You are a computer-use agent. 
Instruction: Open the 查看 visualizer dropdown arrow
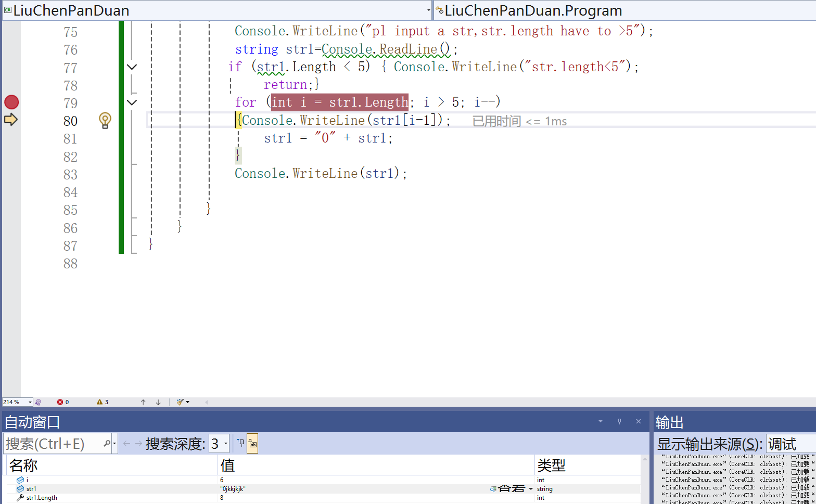click(x=531, y=489)
